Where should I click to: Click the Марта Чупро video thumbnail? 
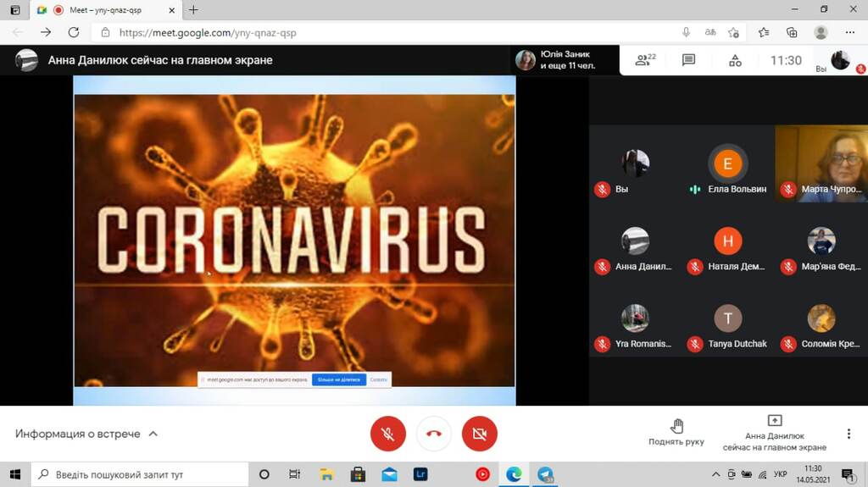coord(821,163)
